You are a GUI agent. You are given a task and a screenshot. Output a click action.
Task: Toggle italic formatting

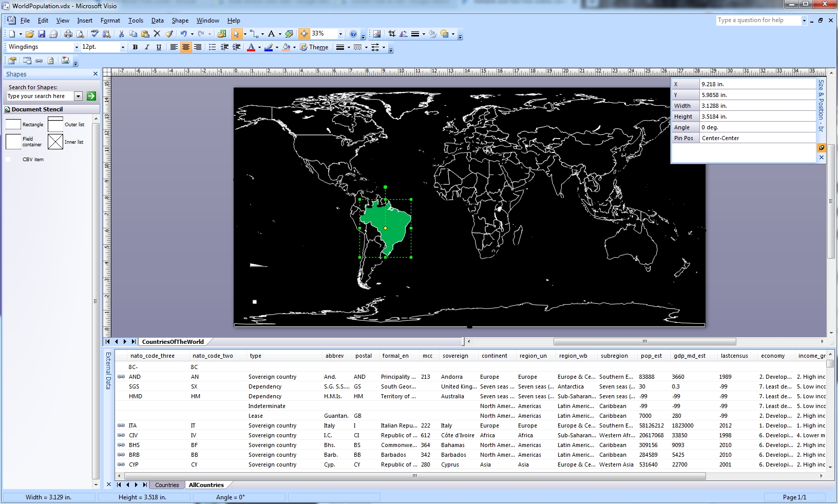[147, 47]
